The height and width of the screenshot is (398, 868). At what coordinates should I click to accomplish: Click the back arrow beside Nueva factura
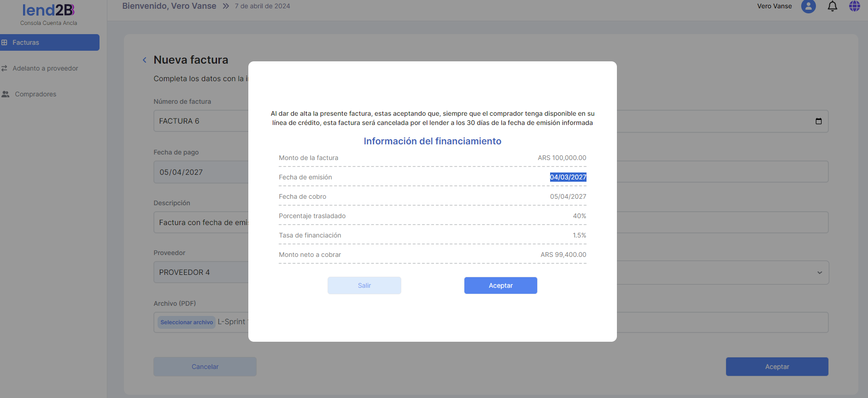tap(145, 60)
